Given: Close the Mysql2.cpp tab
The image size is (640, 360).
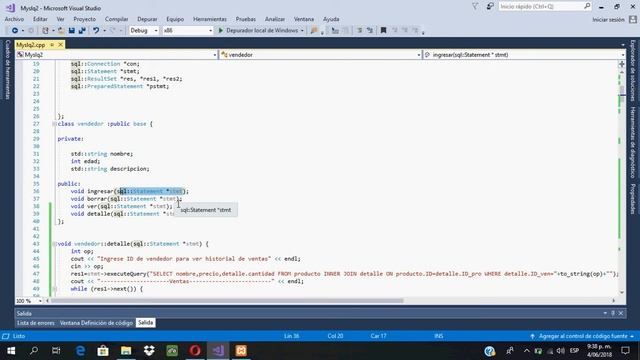Looking at the screenshot, I should [x=60, y=44].
